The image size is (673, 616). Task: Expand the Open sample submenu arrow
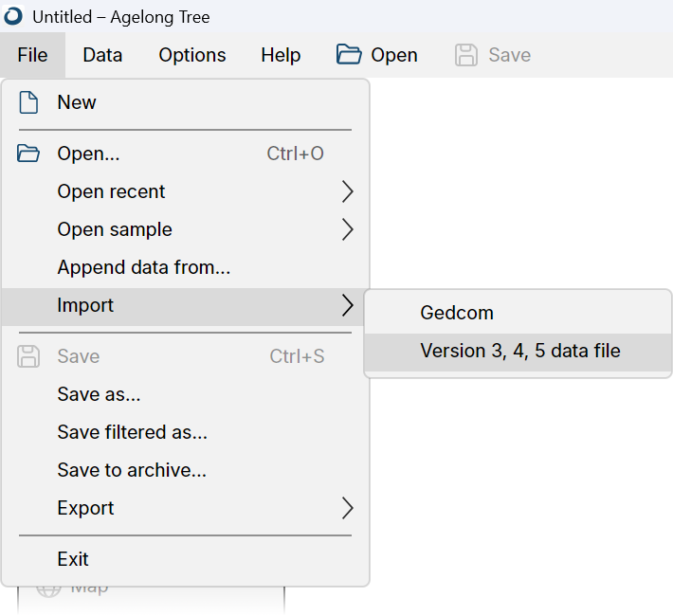coord(347,229)
